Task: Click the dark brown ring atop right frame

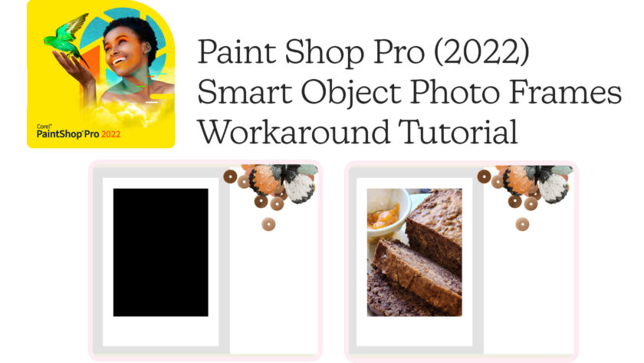Action: pyautogui.click(x=484, y=177)
